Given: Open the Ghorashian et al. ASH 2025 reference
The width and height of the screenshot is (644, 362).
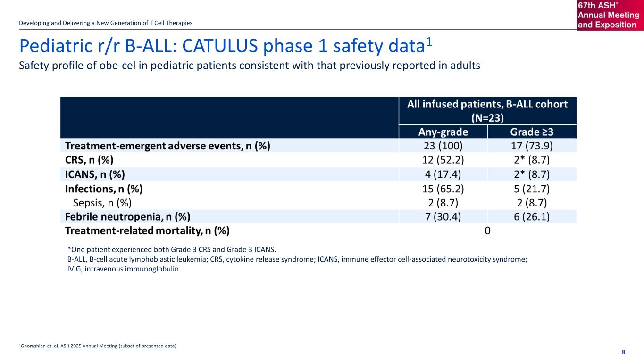Looking at the screenshot, I should (x=97, y=346).
